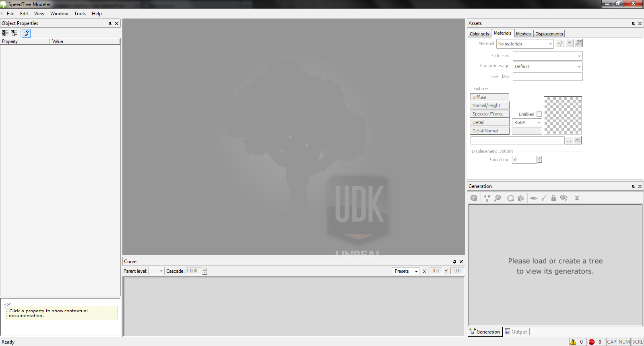Viewport: 644px width, 346px height.
Task: Open the Compiler usage dropdown
Action: pos(547,66)
